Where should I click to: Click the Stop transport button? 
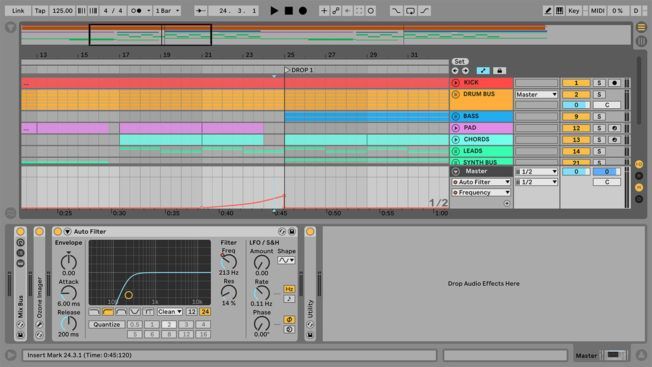coord(289,11)
